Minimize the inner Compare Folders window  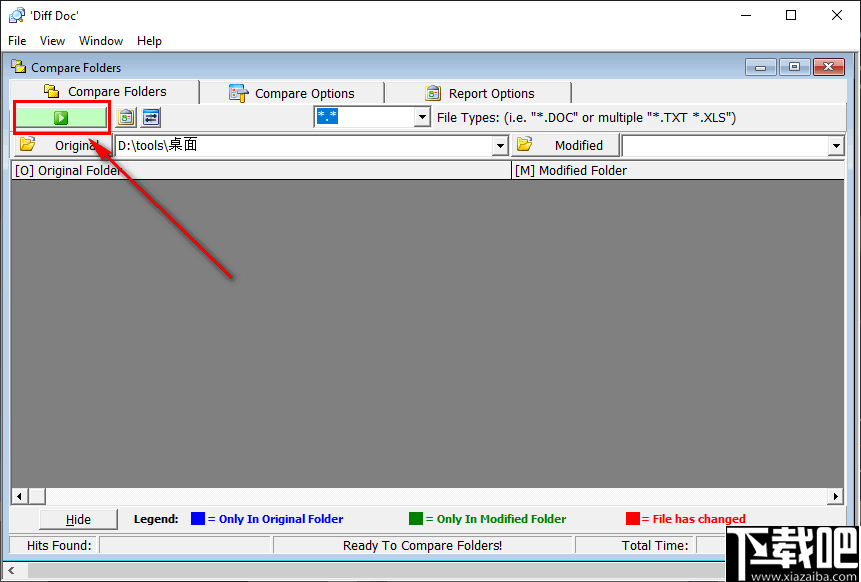tap(761, 68)
